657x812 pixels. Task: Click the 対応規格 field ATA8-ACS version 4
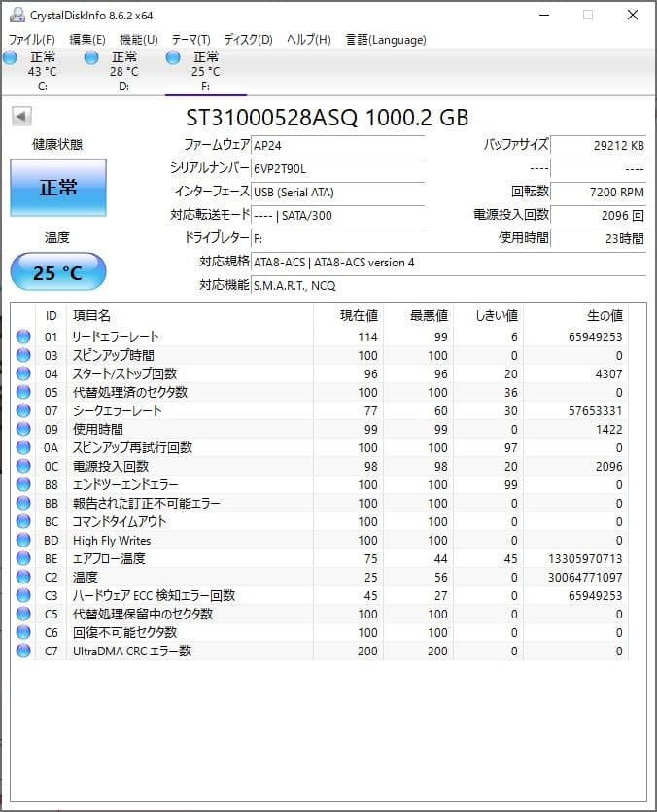(448, 263)
